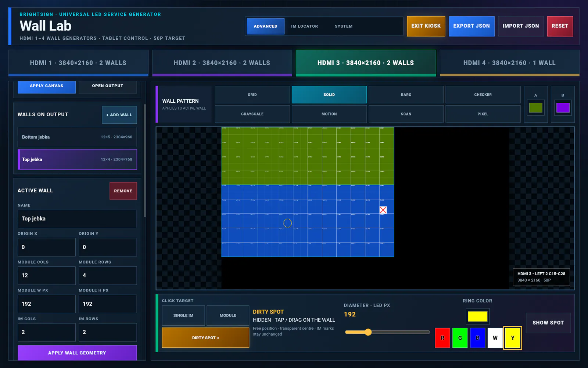
Task: Remove the active wall
Action: (x=123, y=191)
